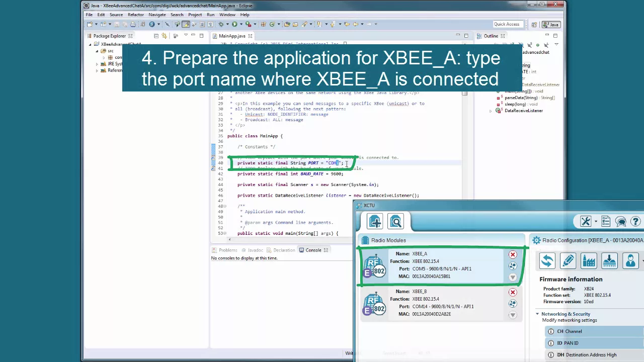Image resolution: width=644 pixels, height=362 pixels.
Task: Open the Debug bug icon in toolbar
Action: [x=221, y=24]
